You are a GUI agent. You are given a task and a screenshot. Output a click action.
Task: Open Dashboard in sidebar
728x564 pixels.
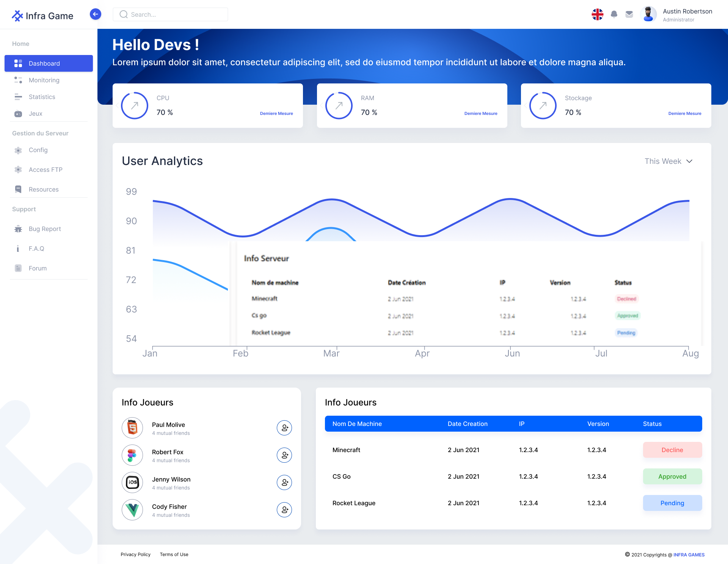click(49, 63)
